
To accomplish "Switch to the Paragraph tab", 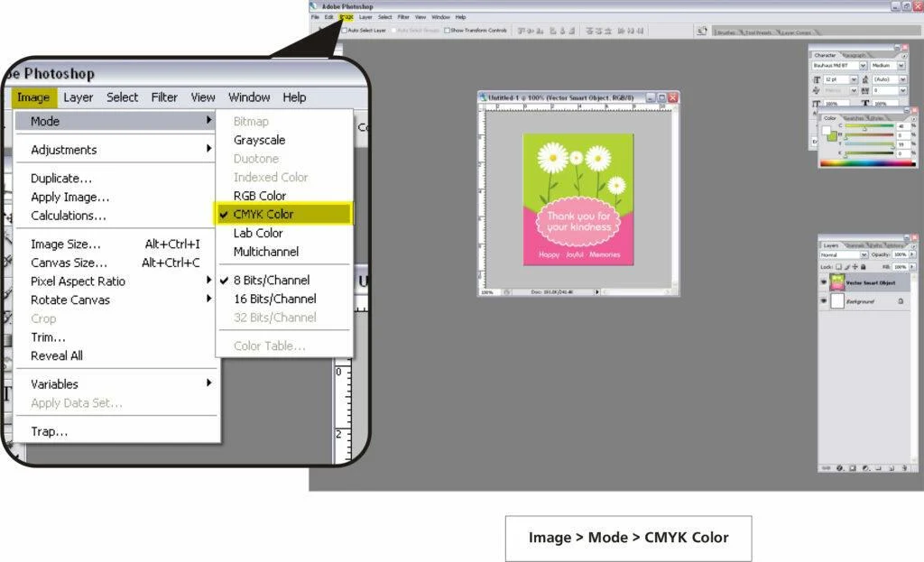I will point(855,55).
